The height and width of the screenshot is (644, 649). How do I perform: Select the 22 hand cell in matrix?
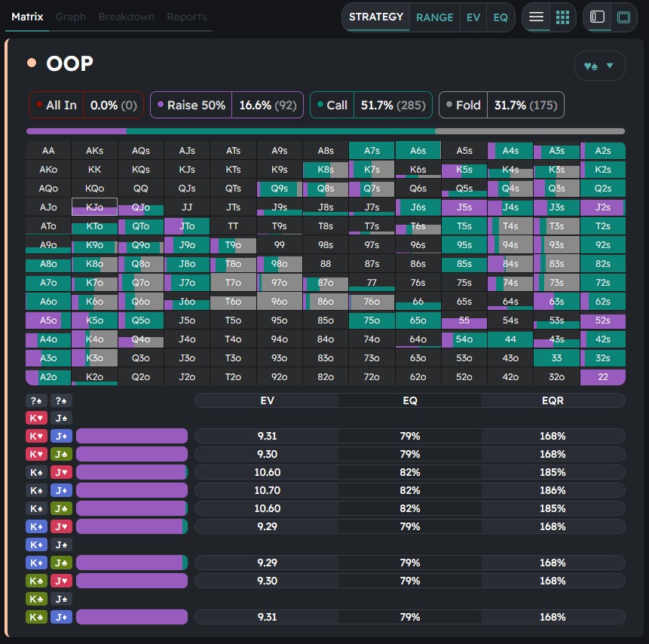603,377
